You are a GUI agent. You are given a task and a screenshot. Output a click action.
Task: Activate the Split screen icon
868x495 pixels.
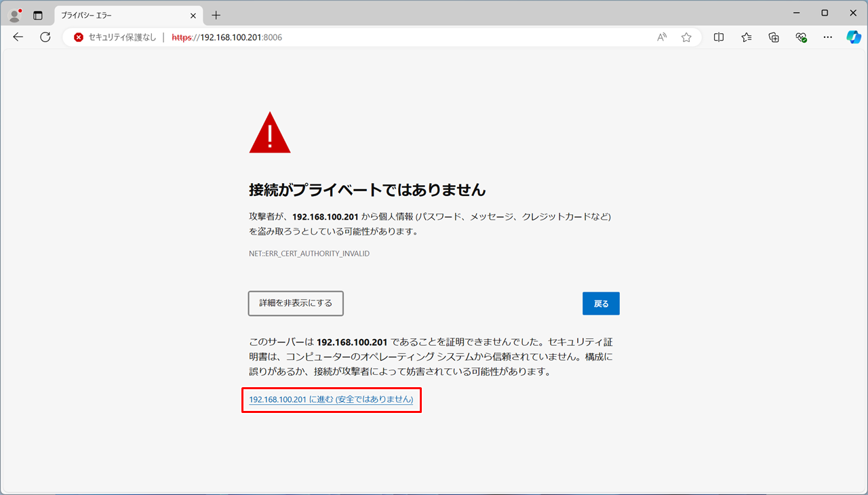pyautogui.click(x=718, y=37)
